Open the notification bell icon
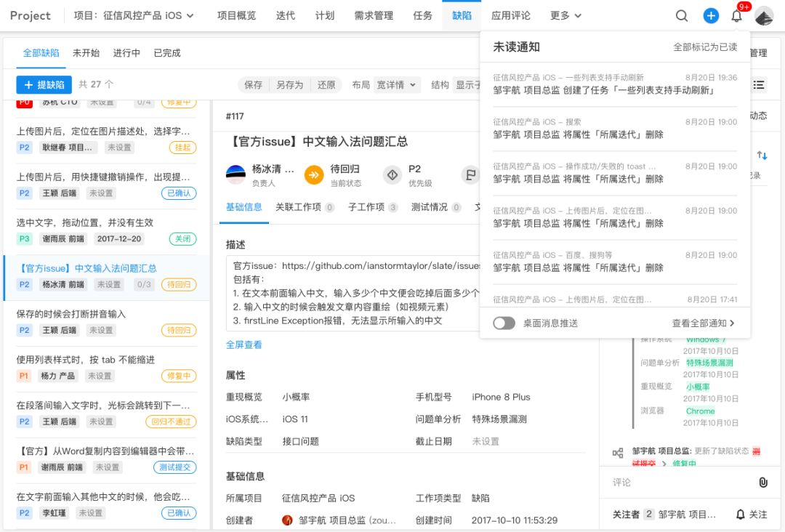Image resolution: width=785 pixels, height=532 pixels. point(736,16)
